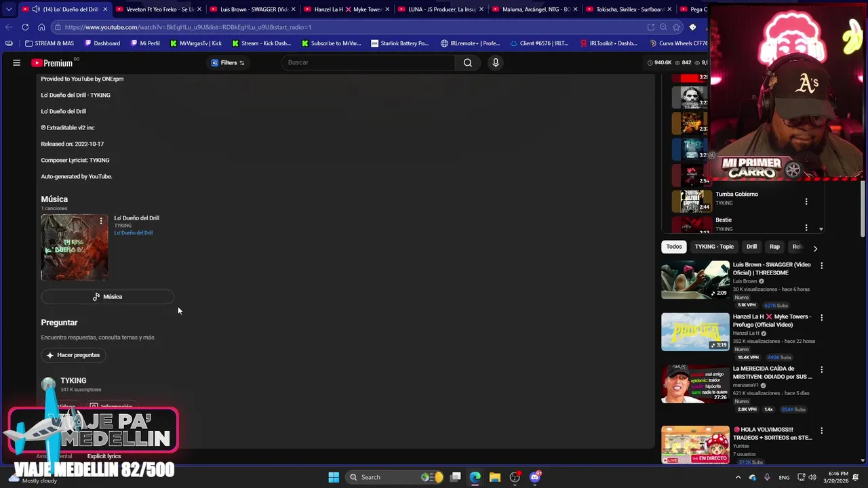Click the Hacer preguntas button
The width and height of the screenshot is (868, 488).
(74, 355)
